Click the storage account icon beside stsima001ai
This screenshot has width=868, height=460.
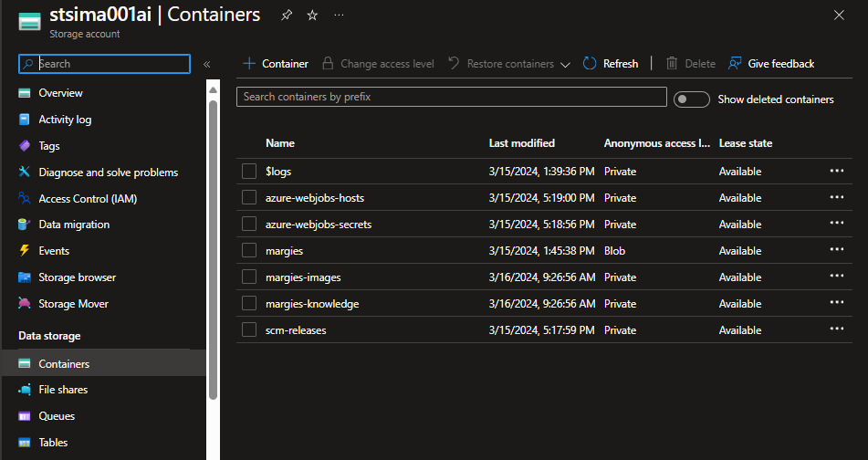[29, 21]
